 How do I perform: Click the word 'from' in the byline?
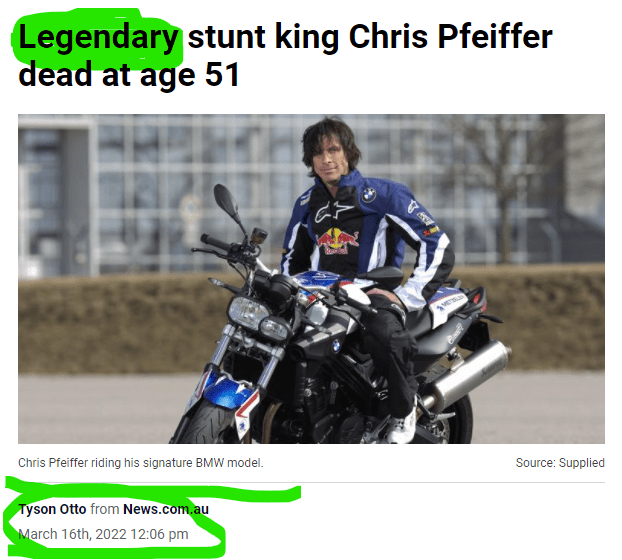[105, 509]
